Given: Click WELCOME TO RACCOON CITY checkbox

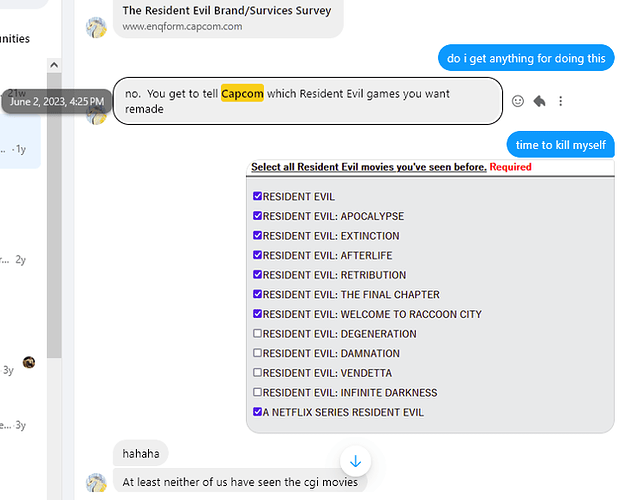Looking at the screenshot, I should coord(257,314).
